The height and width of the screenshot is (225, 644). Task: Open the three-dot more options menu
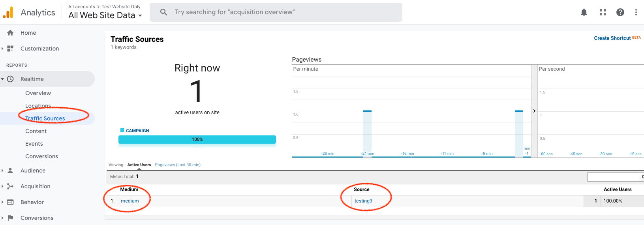pyautogui.click(x=636, y=12)
